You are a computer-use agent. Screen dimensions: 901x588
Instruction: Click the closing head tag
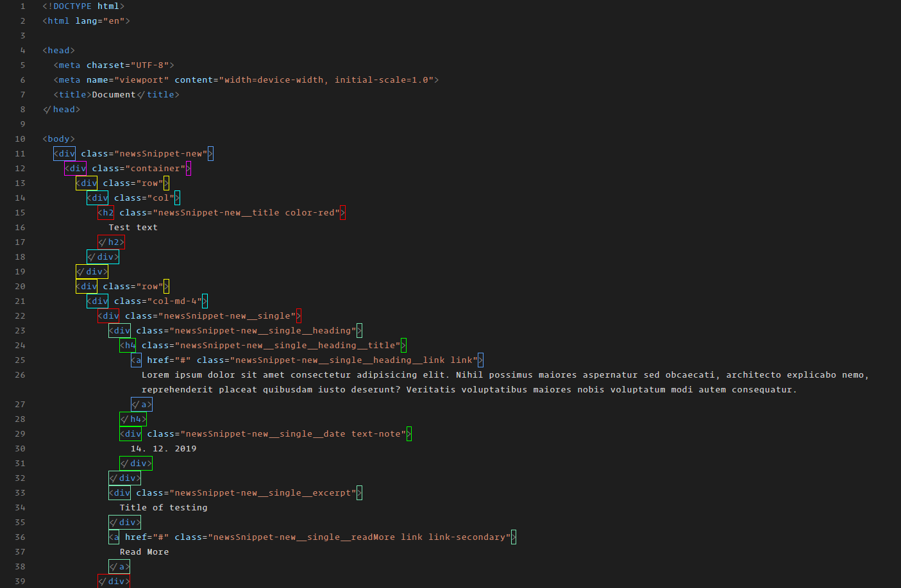[x=62, y=110]
